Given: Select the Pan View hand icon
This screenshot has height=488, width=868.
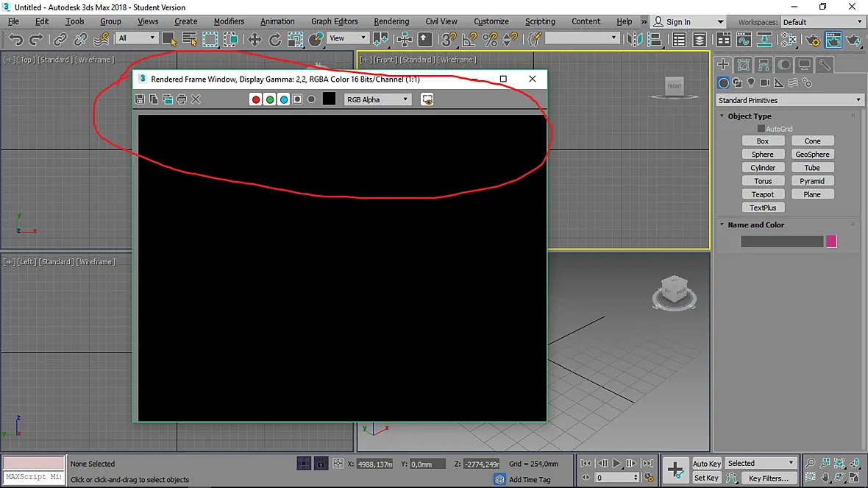Looking at the screenshot, I should (825, 478).
